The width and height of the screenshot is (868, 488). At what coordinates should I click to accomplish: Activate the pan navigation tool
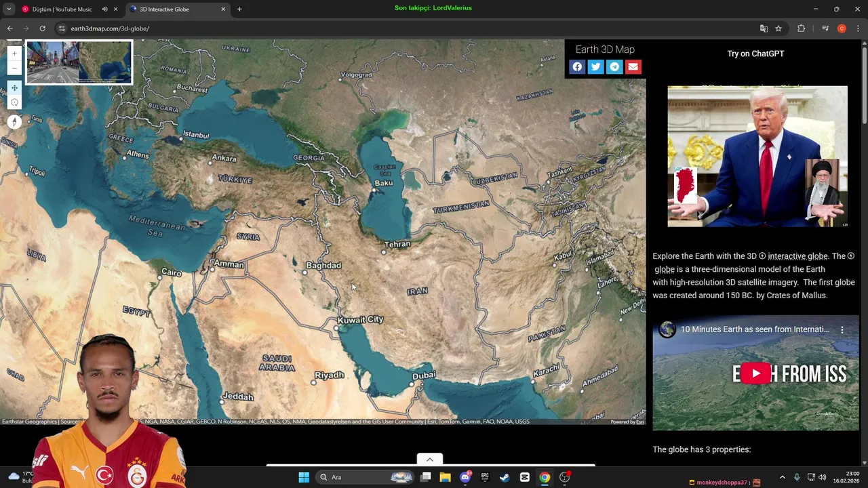point(14,88)
